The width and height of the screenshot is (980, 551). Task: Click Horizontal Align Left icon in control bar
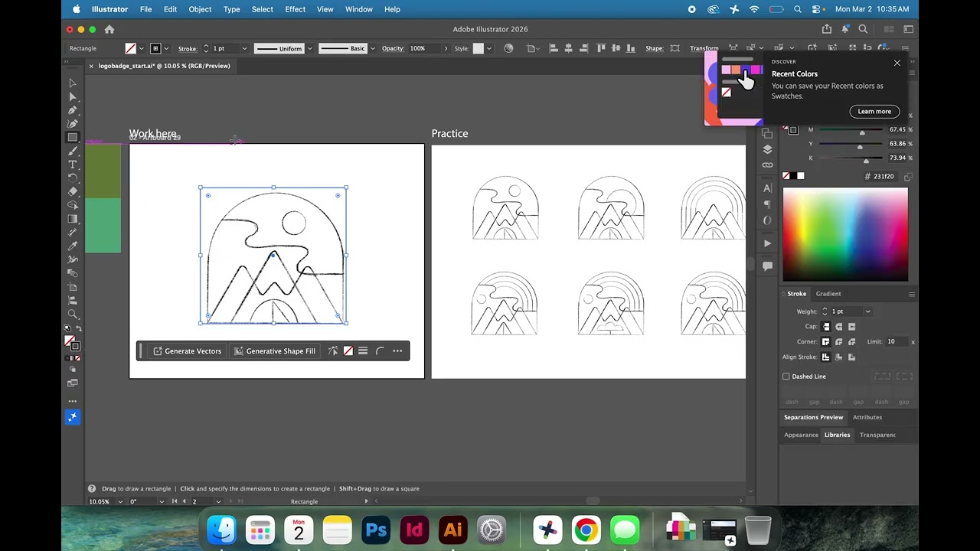(554, 48)
